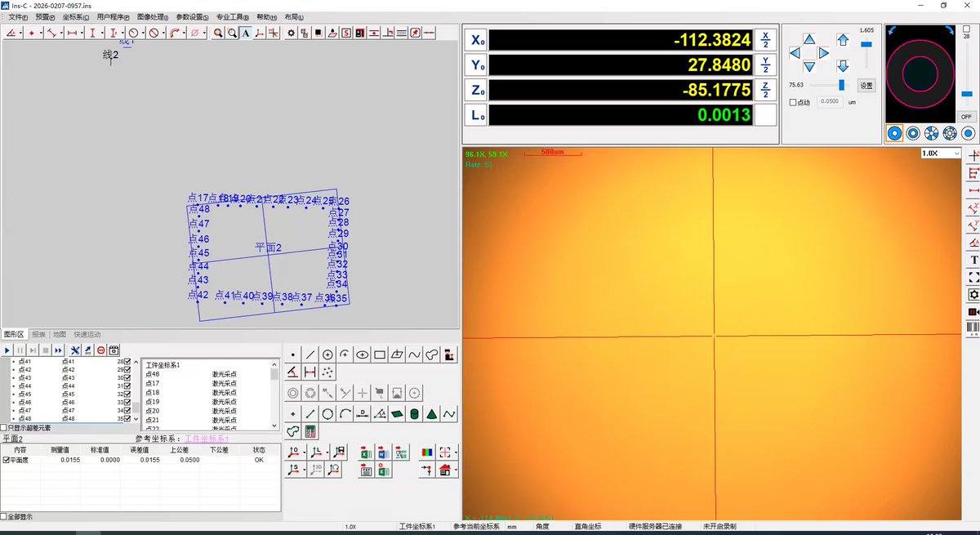Move stage up with the up arrow

808,38
